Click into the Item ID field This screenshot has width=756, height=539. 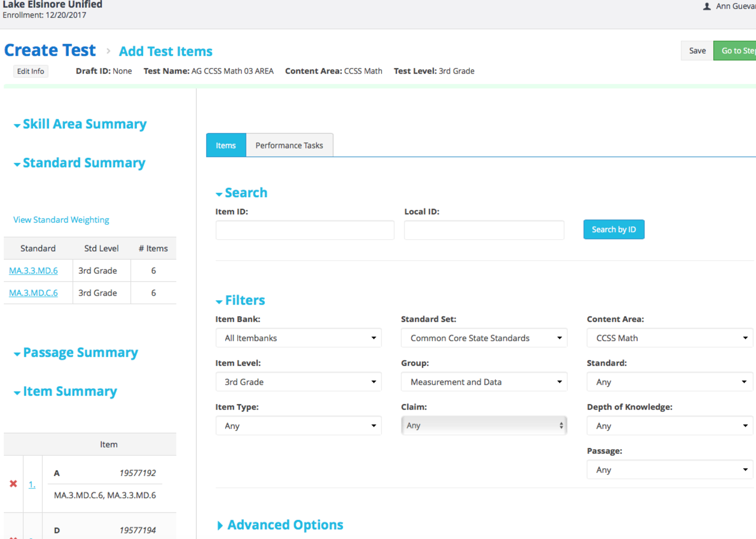(x=305, y=230)
